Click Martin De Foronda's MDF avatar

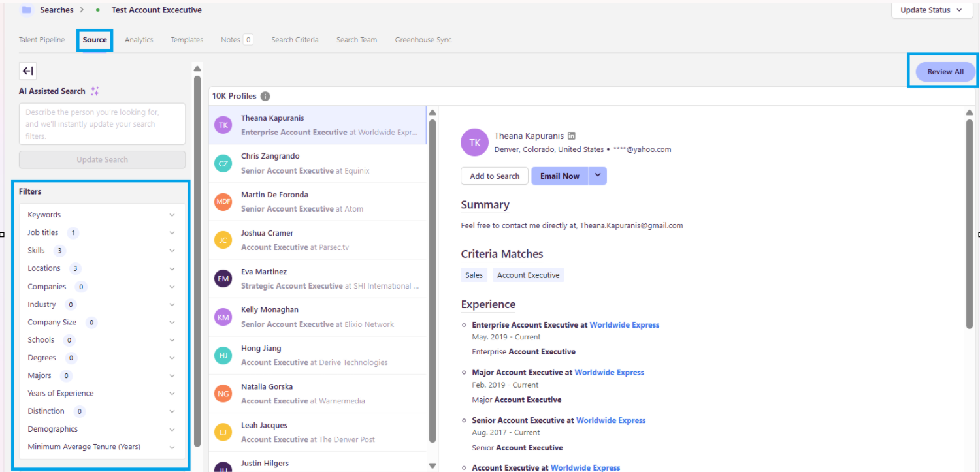223,202
